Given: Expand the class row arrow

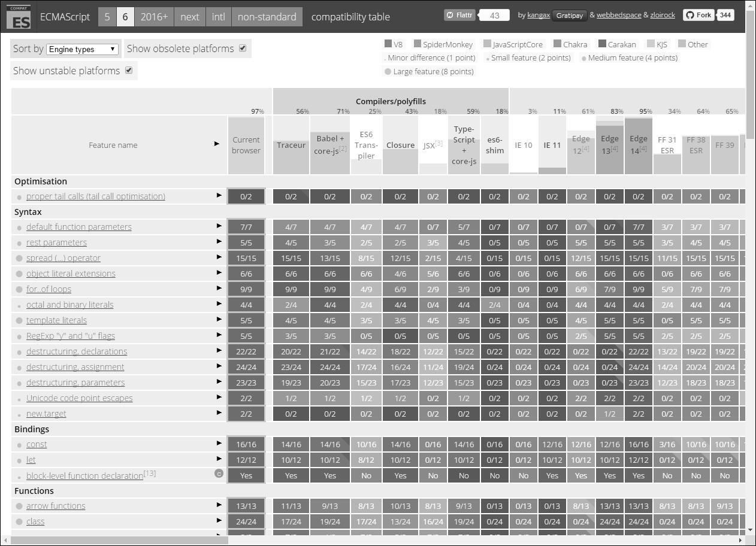Looking at the screenshot, I should tap(219, 520).
